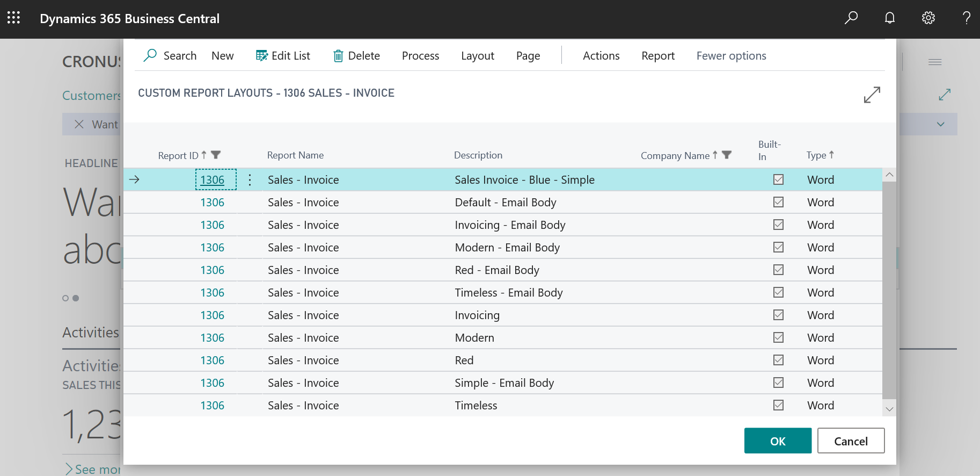Click See more link on background page
Image resolution: width=980 pixels, height=476 pixels.
point(93,469)
